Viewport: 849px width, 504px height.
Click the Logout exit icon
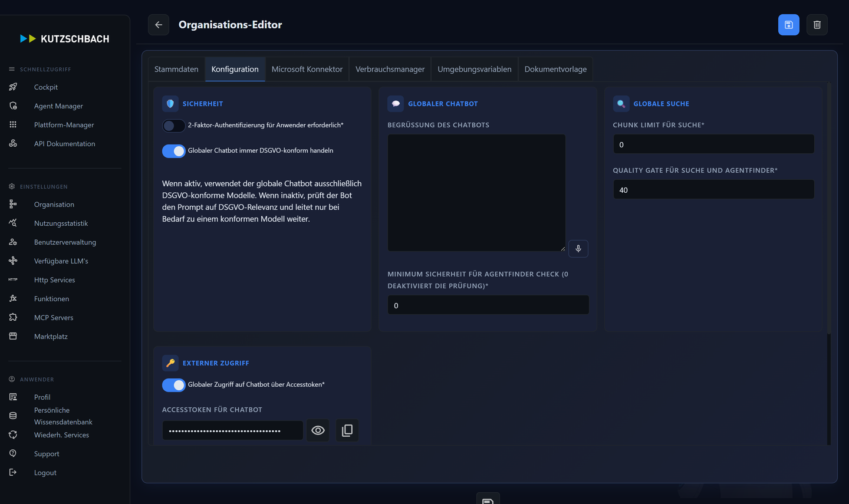[13, 472]
